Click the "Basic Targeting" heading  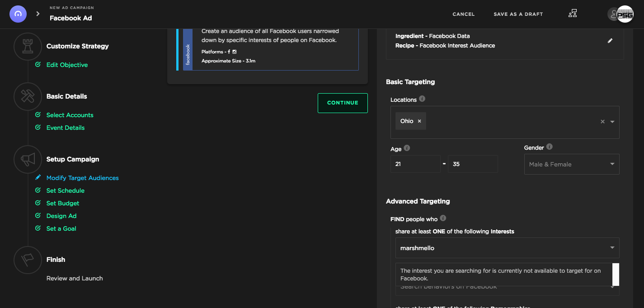point(410,82)
